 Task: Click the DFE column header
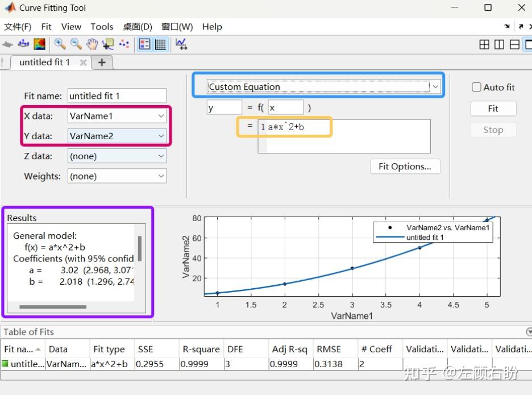click(x=246, y=349)
